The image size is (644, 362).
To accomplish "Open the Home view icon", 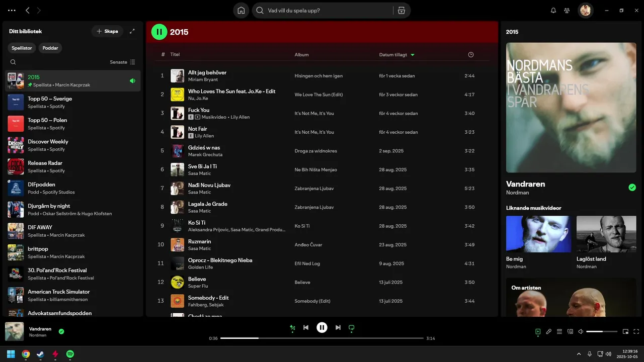I will [241, 10].
